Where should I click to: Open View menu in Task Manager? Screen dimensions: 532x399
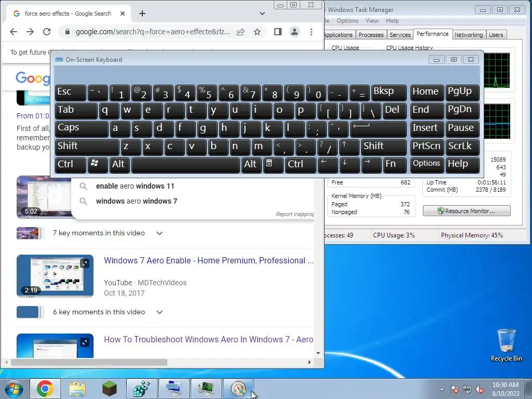coord(372,21)
